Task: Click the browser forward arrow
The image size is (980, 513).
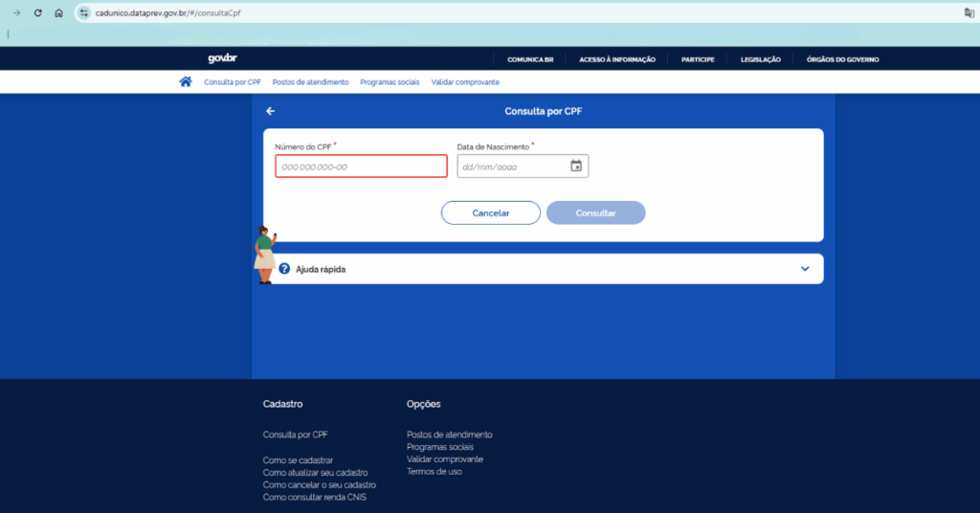Action: (17, 12)
